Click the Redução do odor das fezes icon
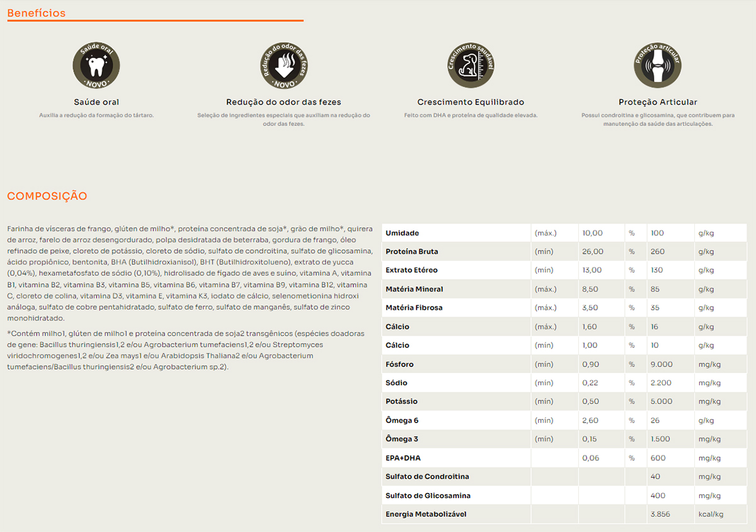This screenshot has width=756, height=532. [x=283, y=65]
